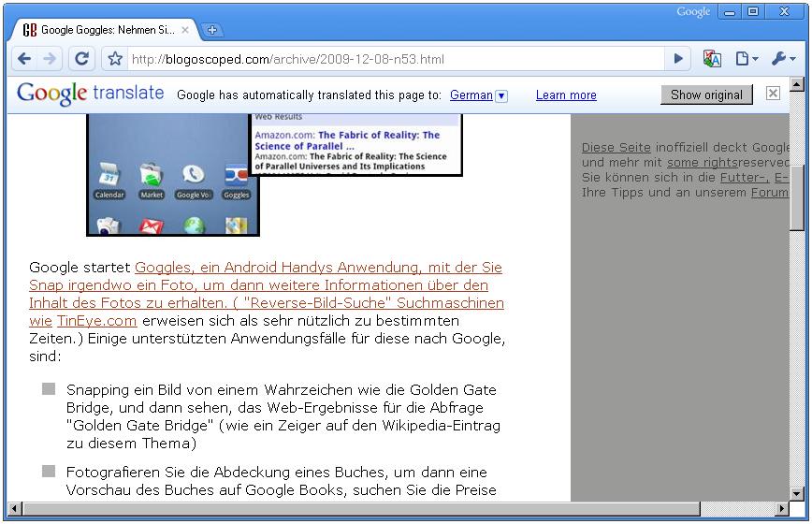Dismiss the translate bar with X
This screenshot has height=524, width=812.
pyautogui.click(x=773, y=94)
